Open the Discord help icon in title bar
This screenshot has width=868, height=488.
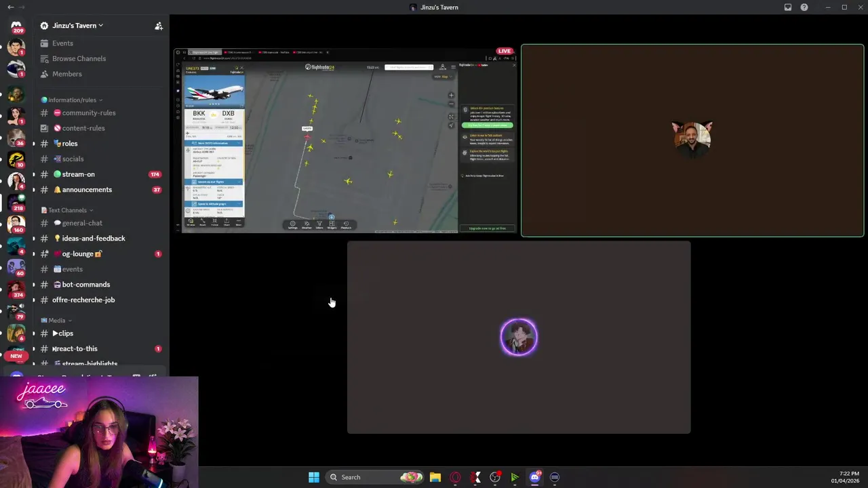(804, 7)
